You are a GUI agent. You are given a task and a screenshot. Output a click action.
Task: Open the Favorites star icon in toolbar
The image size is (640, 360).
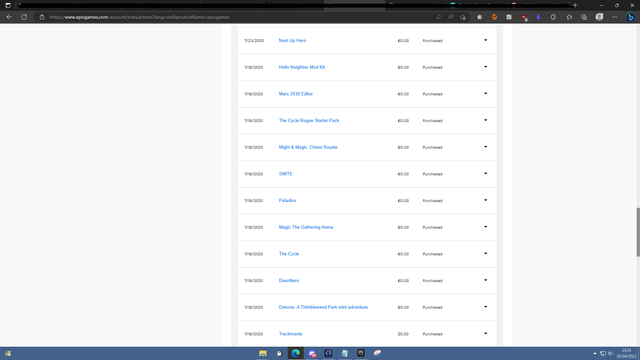[569, 17]
